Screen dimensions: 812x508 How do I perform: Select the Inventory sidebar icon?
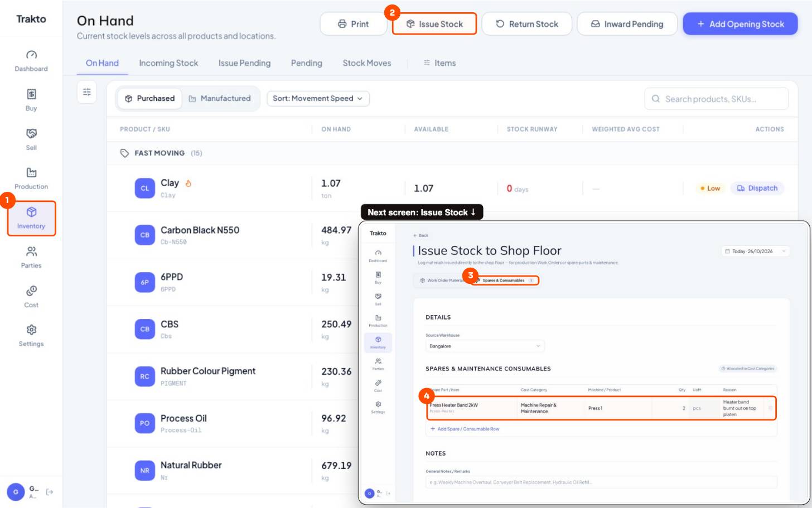pos(31,218)
